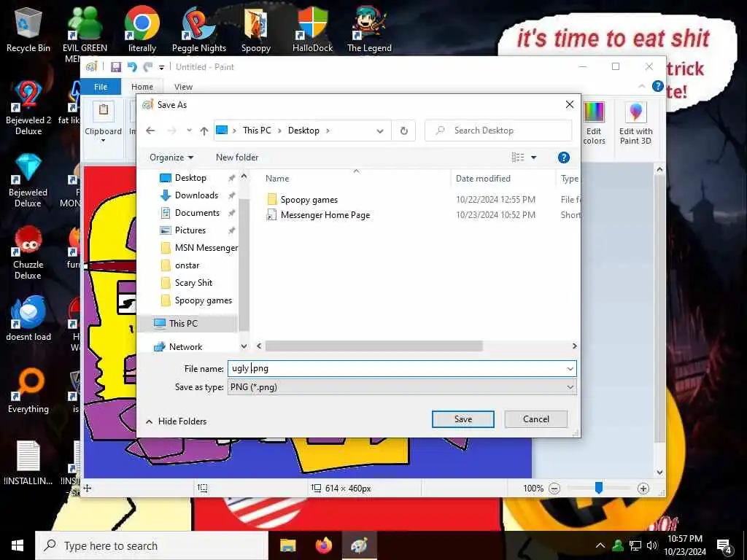The width and height of the screenshot is (747, 560).
Task: Collapse folders with Hide Folders
Action: coord(177,421)
